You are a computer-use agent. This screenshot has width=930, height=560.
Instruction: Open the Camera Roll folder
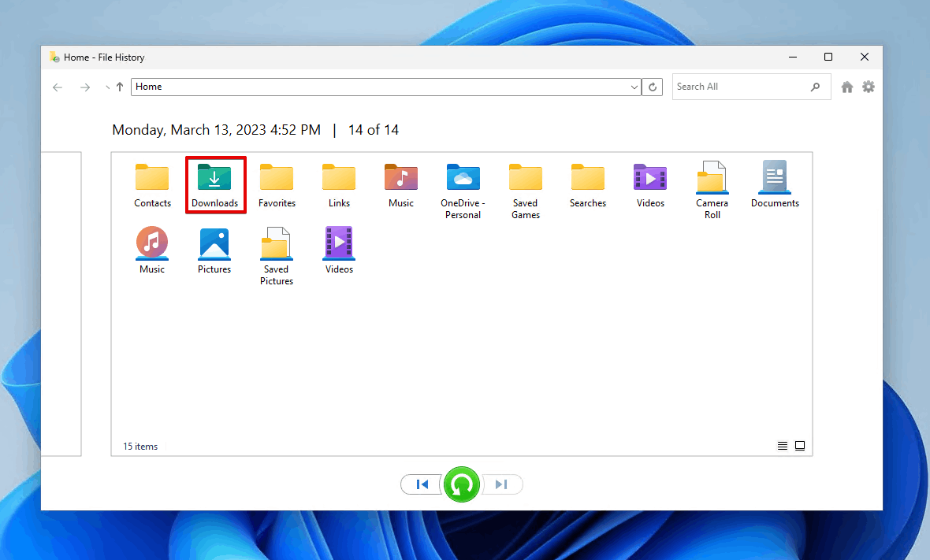point(712,191)
